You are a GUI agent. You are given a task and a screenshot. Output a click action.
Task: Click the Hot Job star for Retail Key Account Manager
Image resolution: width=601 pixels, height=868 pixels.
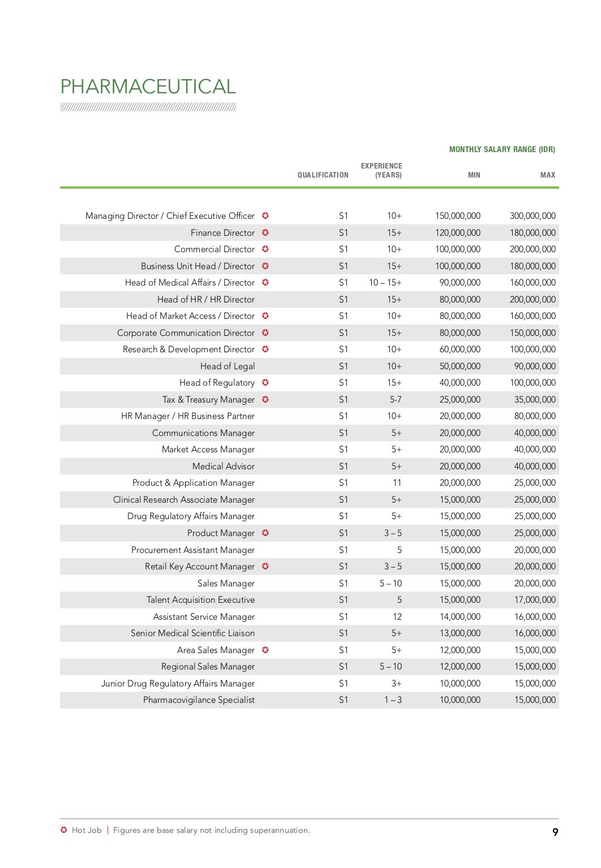coord(265,566)
